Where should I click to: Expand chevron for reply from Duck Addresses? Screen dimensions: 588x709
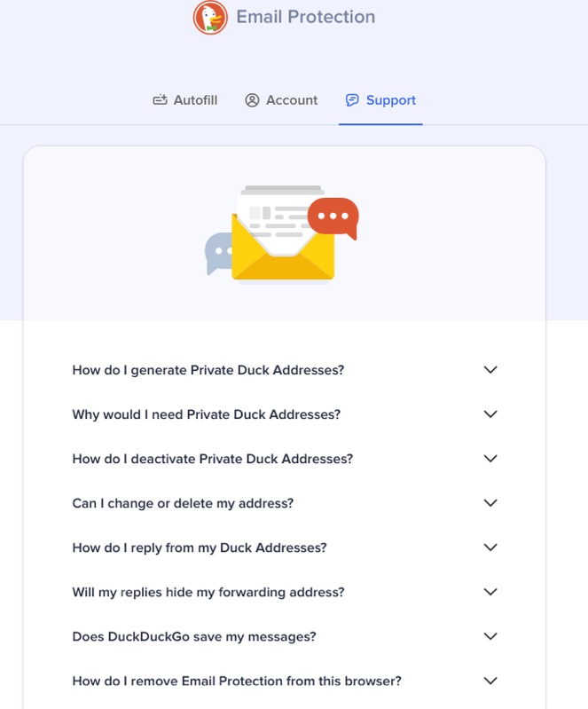point(490,548)
